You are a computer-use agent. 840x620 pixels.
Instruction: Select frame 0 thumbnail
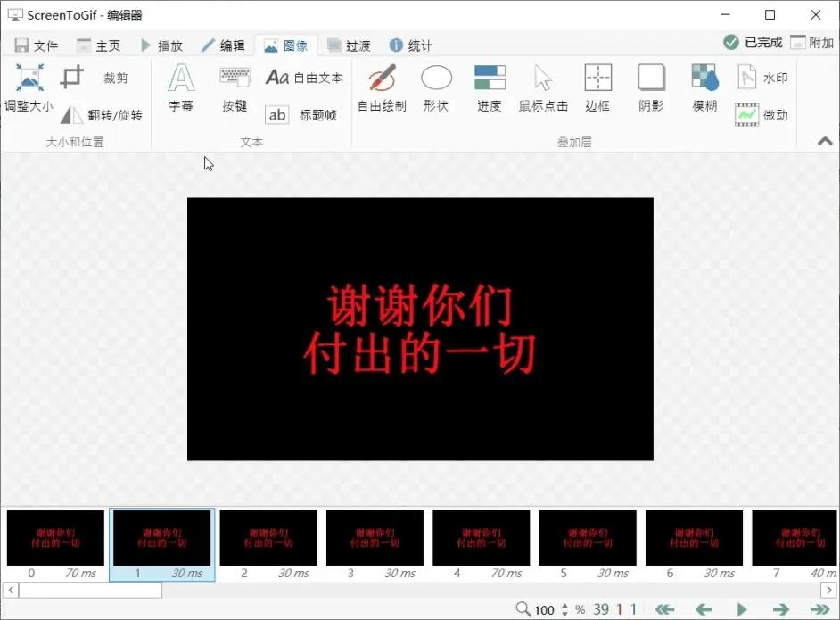click(x=55, y=544)
